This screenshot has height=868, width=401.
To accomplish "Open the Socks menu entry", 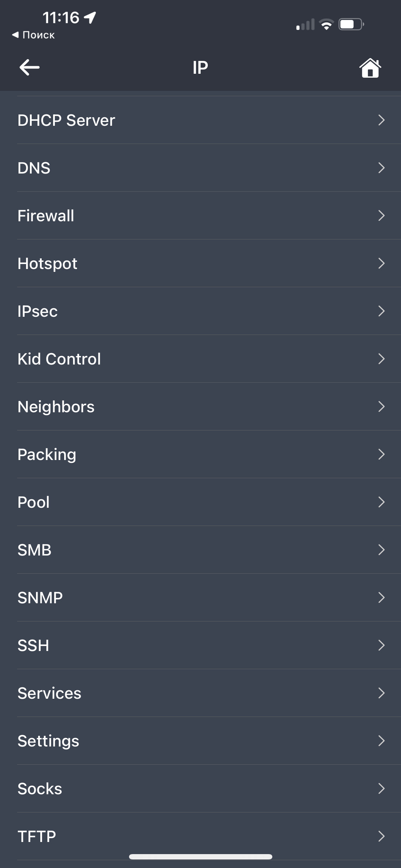I will [x=200, y=789].
